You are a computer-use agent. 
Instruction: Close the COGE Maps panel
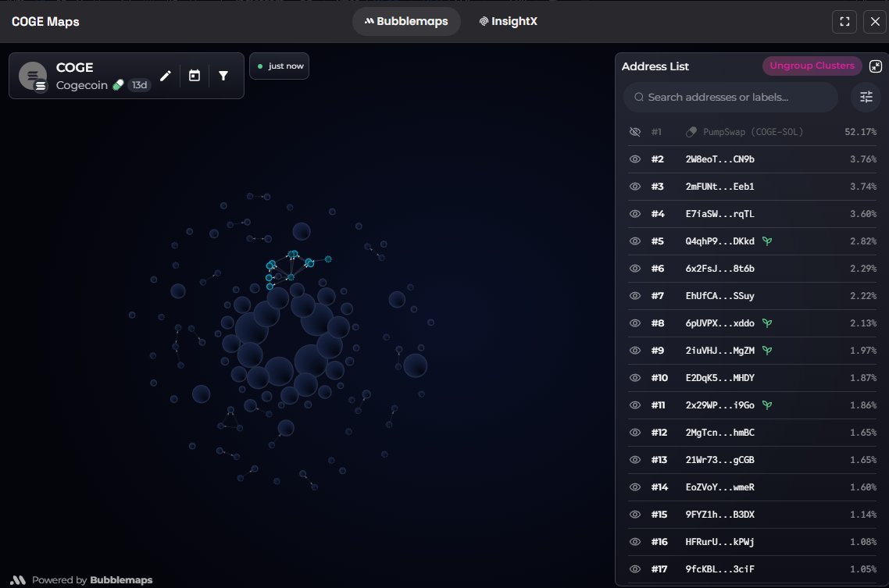point(875,22)
